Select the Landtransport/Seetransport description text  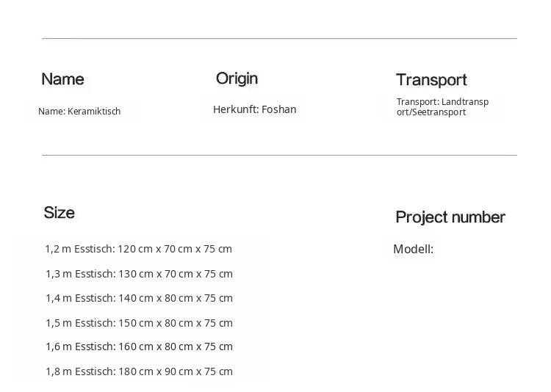click(442, 106)
